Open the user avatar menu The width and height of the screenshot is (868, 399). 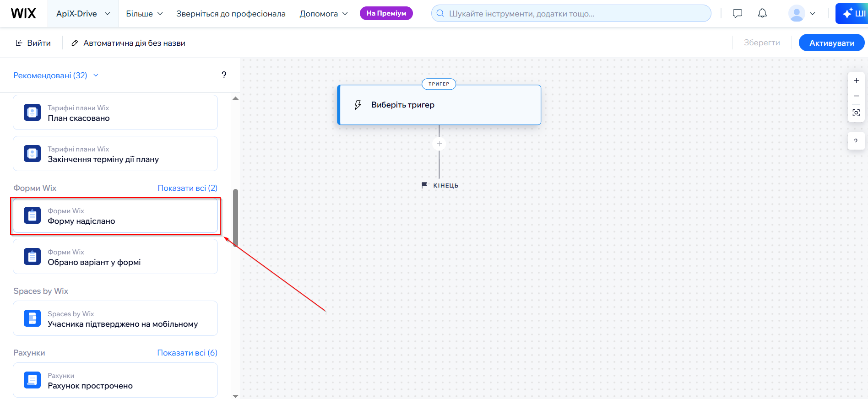802,13
